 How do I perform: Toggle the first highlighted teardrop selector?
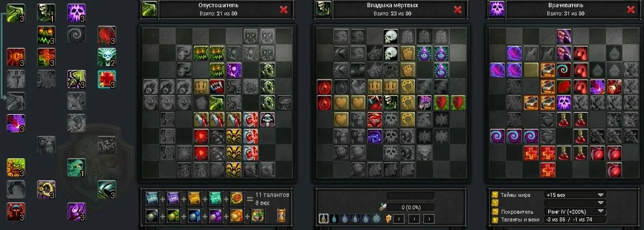(x=324, y=219)
